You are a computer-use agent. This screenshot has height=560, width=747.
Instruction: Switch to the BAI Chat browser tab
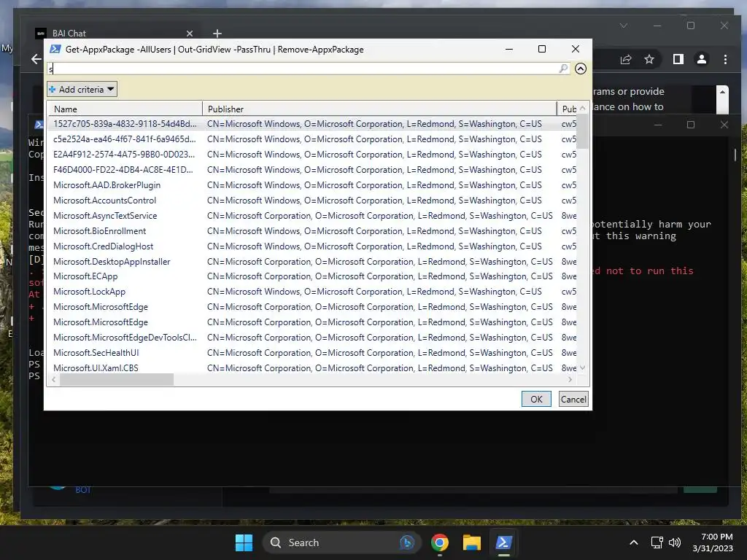[x=109, y=34]
